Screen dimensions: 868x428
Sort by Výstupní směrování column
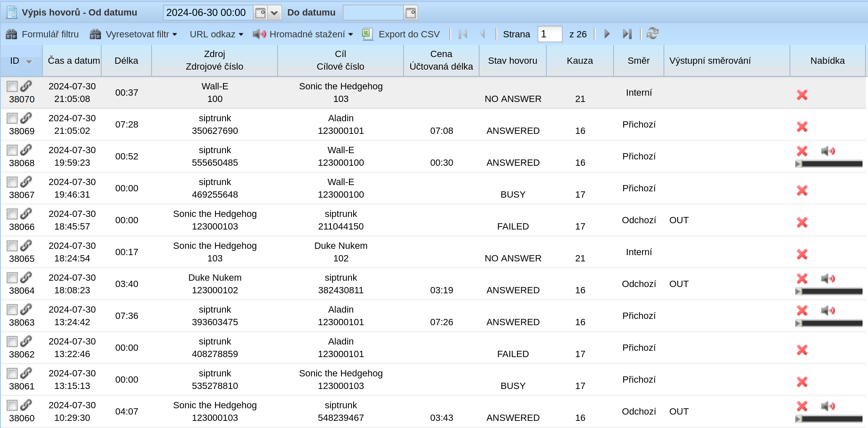727,61
